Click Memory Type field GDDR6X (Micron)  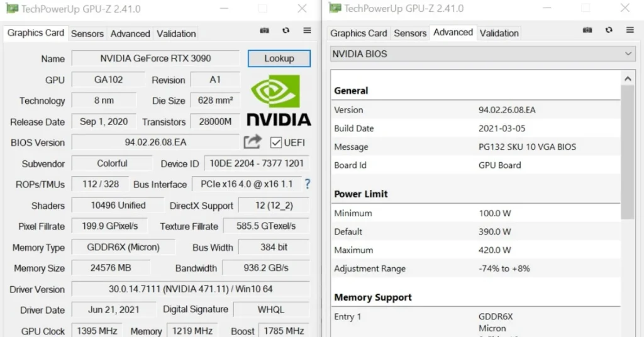123,247
